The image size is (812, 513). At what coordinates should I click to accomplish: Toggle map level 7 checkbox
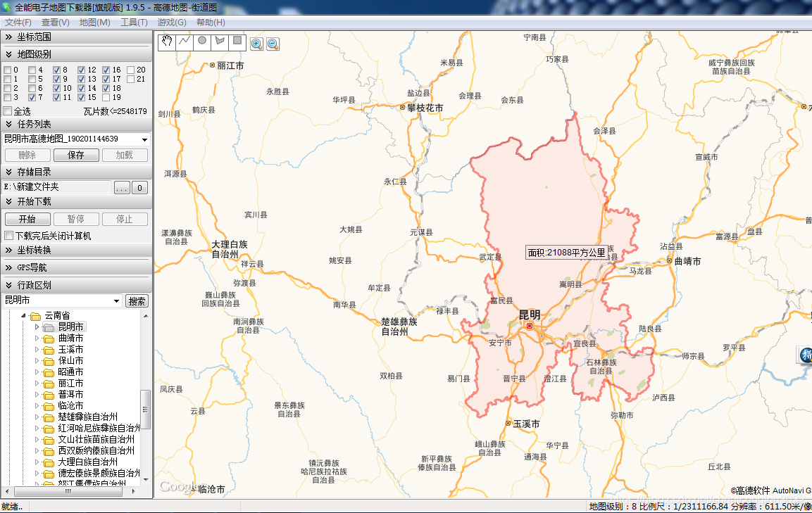pos(32,97)
